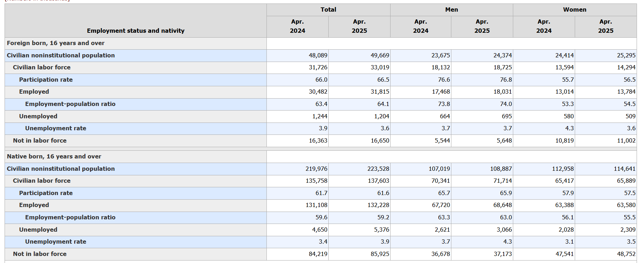Click the population value "219,976"
The width and height of the screenshot is (644, 263).
[x=316, y=169]
